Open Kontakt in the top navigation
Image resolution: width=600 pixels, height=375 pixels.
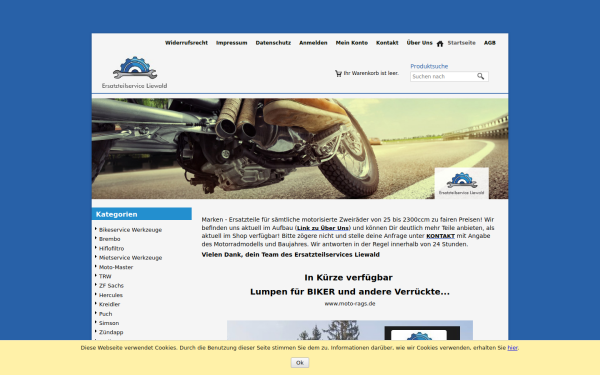(387, 43)
